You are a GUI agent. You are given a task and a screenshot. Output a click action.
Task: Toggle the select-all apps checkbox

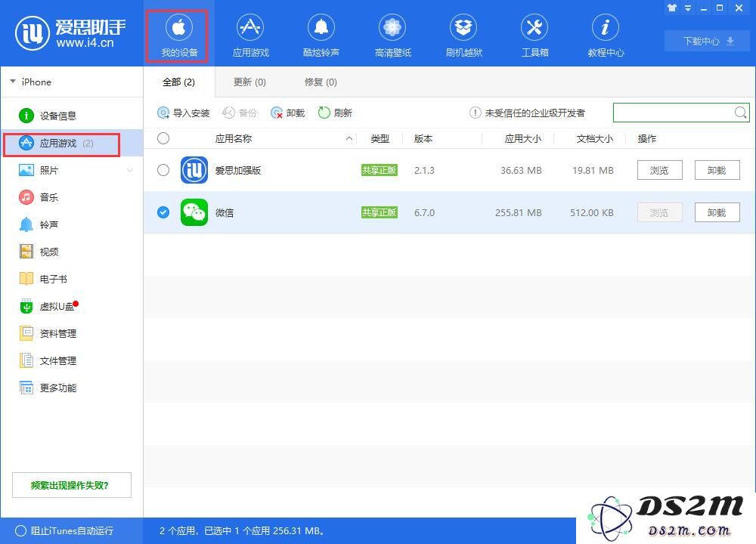(x=163, y=138)
